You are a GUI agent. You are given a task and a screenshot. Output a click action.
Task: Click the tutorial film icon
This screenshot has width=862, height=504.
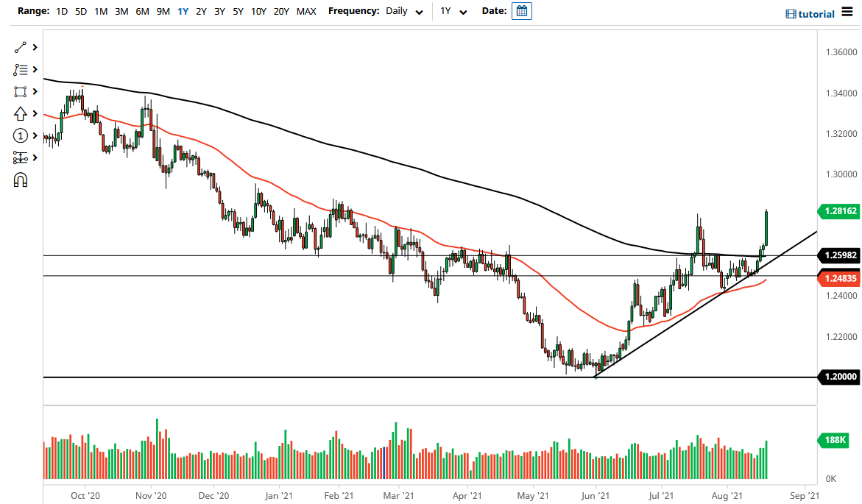coord(793,14)
